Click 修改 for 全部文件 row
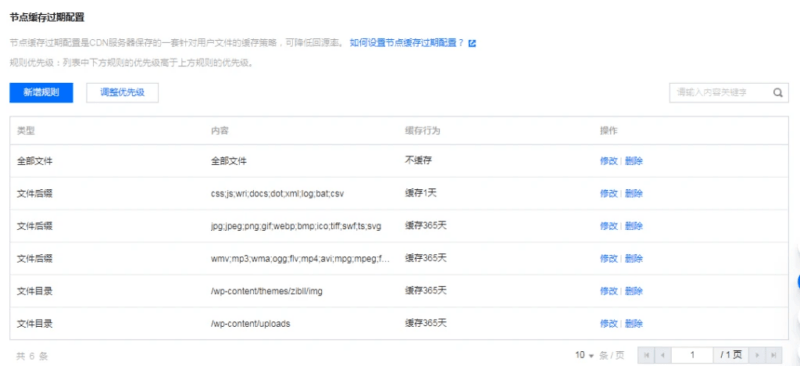800x366 pixels. point(609,161)
